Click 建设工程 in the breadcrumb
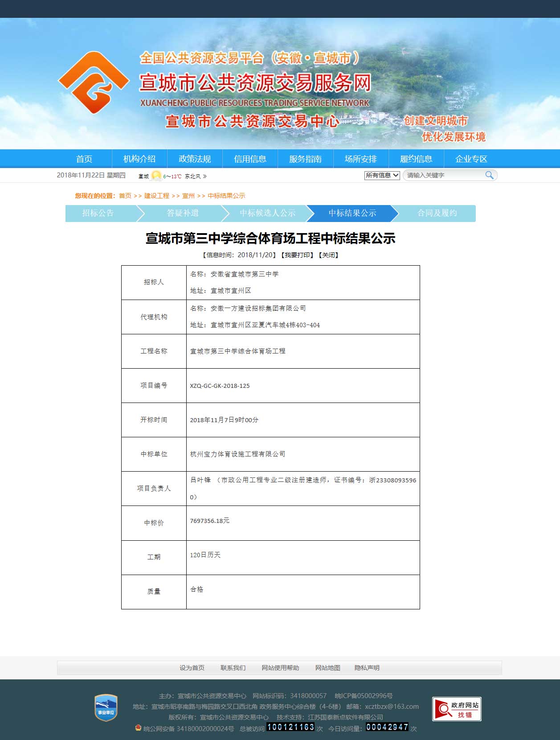The image size is (560, 740). point(156,196)
